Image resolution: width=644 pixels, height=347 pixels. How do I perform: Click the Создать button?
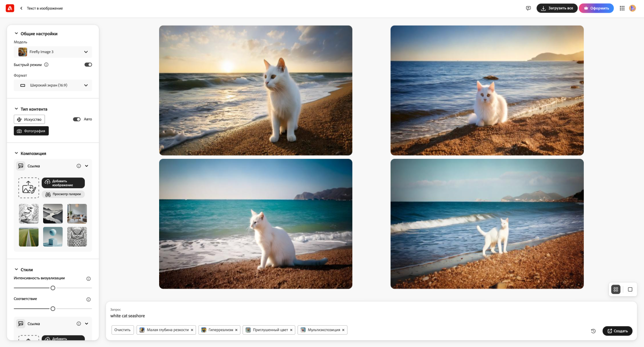tap(617, 331)
